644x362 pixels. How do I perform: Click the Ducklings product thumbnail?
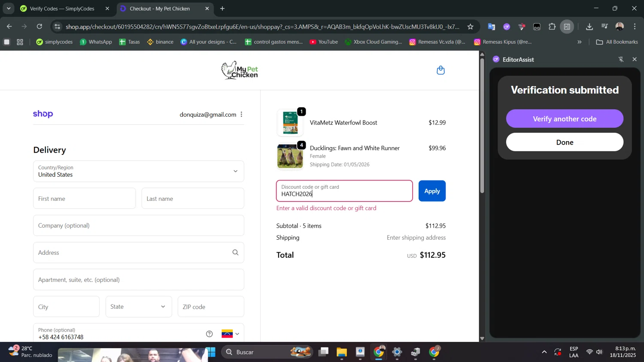tap(290, 156)
